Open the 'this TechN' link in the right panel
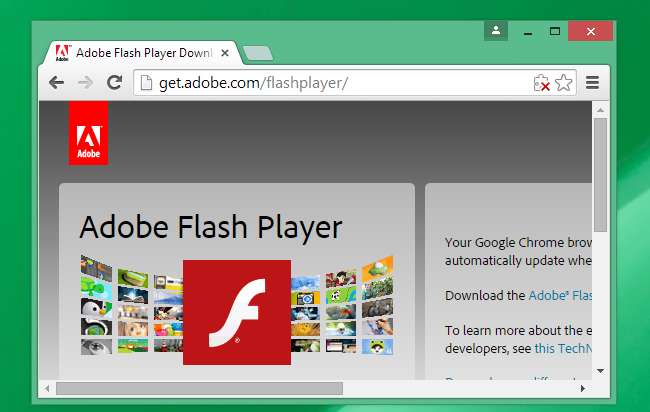 [x=563, y=349]
